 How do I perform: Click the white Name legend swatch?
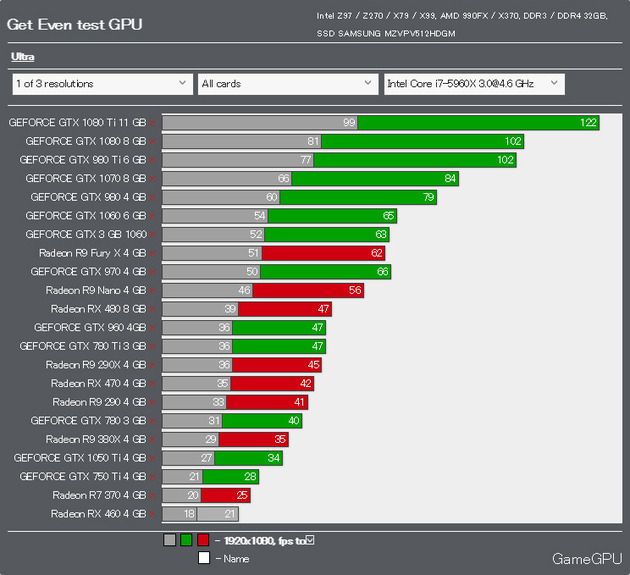point(204,558)
